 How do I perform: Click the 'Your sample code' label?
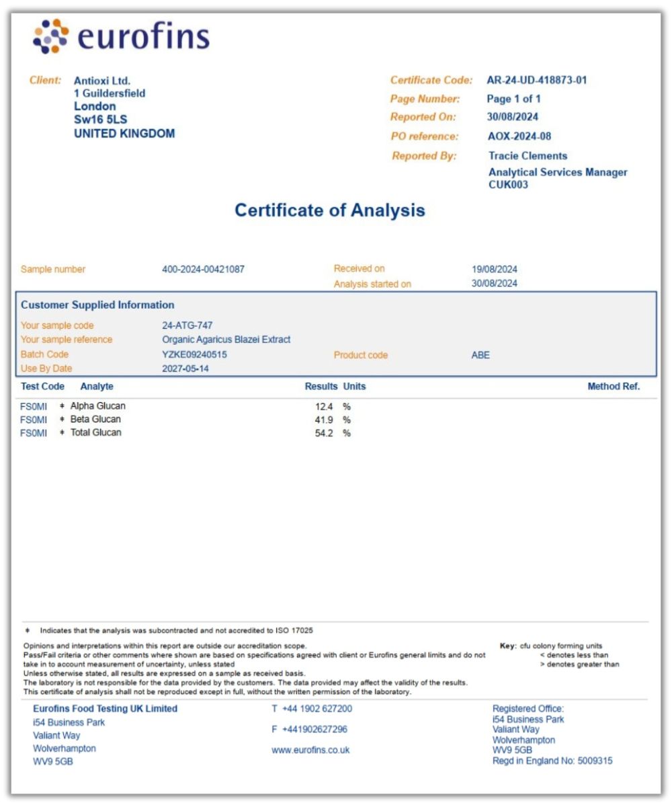57,325
